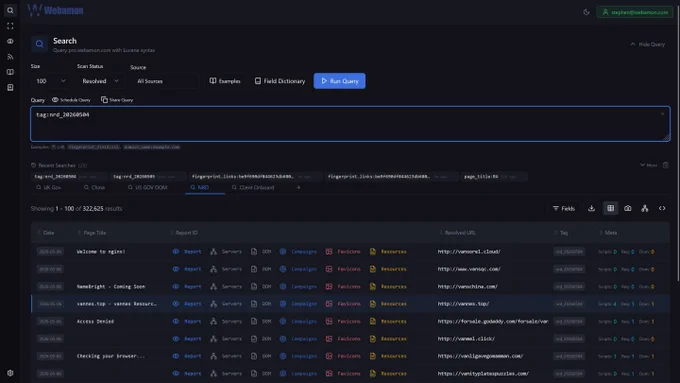This screenshot has width=680, height=383.
Task: Select the second recent search tag:nrd chip
Action: coord(148,177)
